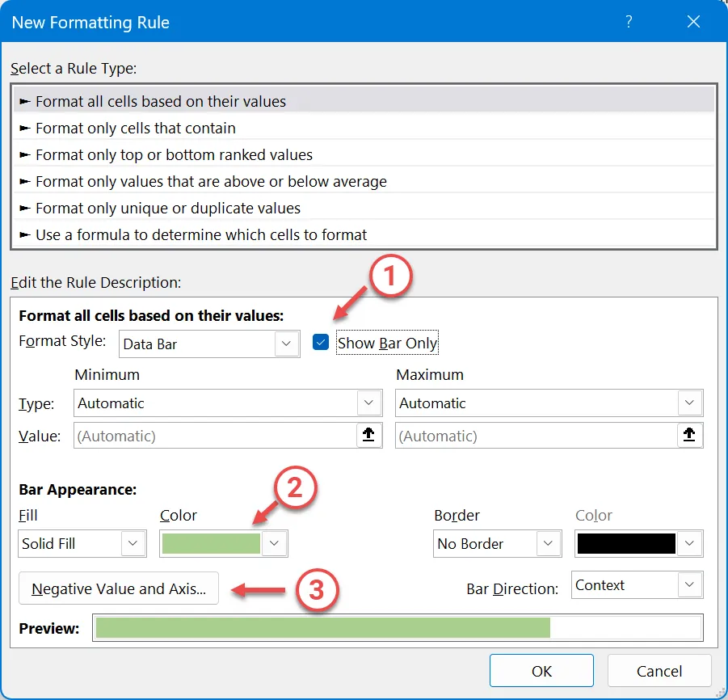The width and height of the screenshot is (728, 700).
Task: Uncheck the Show Bar Only checkbox
Action: (321, 343)
